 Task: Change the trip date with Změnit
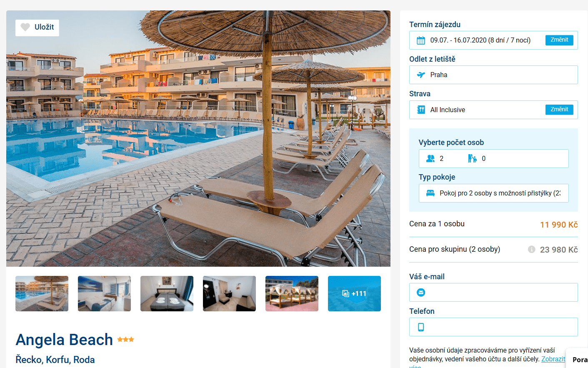click(x=559, y=40)
